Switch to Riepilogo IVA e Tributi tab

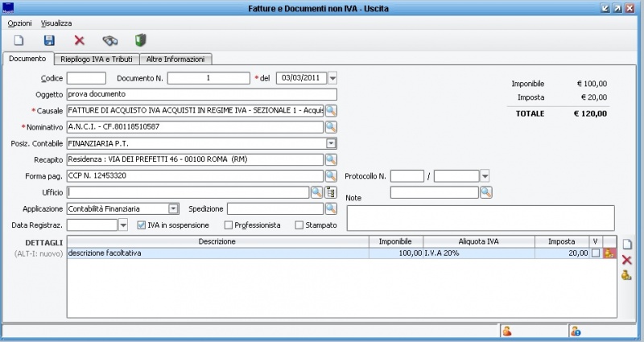coord(97,59)
